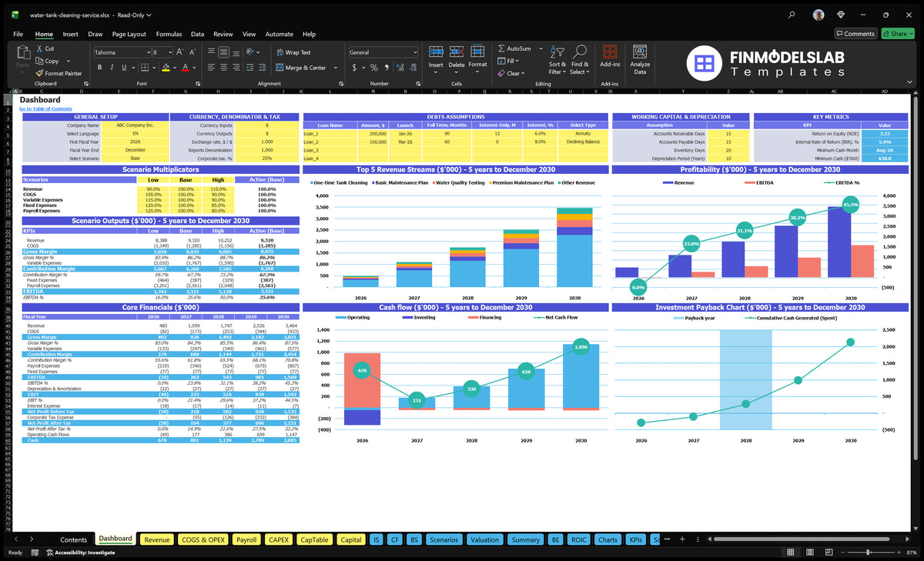Image resolution: width=924 pixels, height=561 pixels.
Task: Open the Clipboard dialog launcher
Action: (85, 83)
